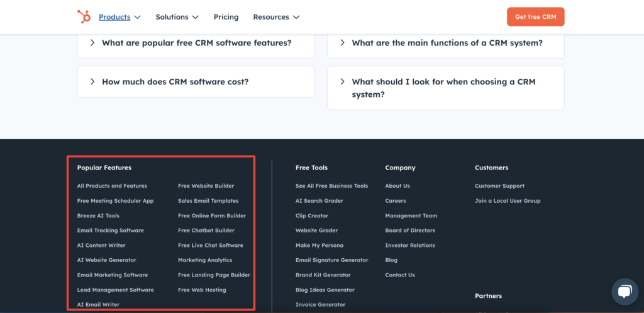Click the Customer Support footer link
This screenshot has width=644, height=313.
point(499,186)
